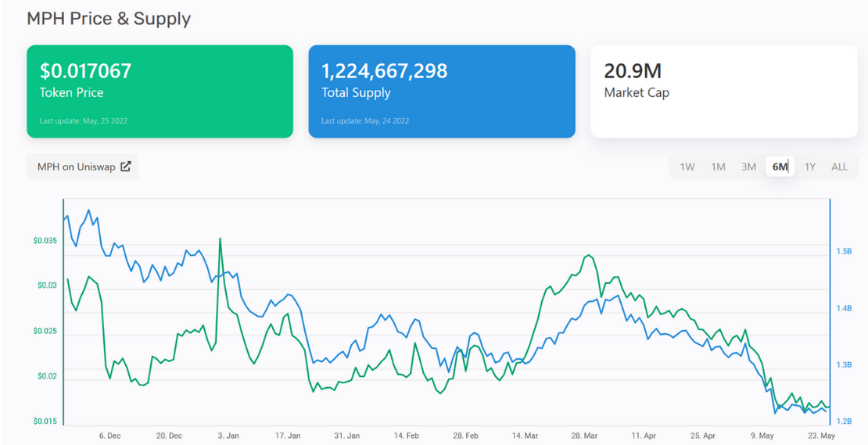
Task: Select the 6M time range tab
Action: (x=780, y=167)
